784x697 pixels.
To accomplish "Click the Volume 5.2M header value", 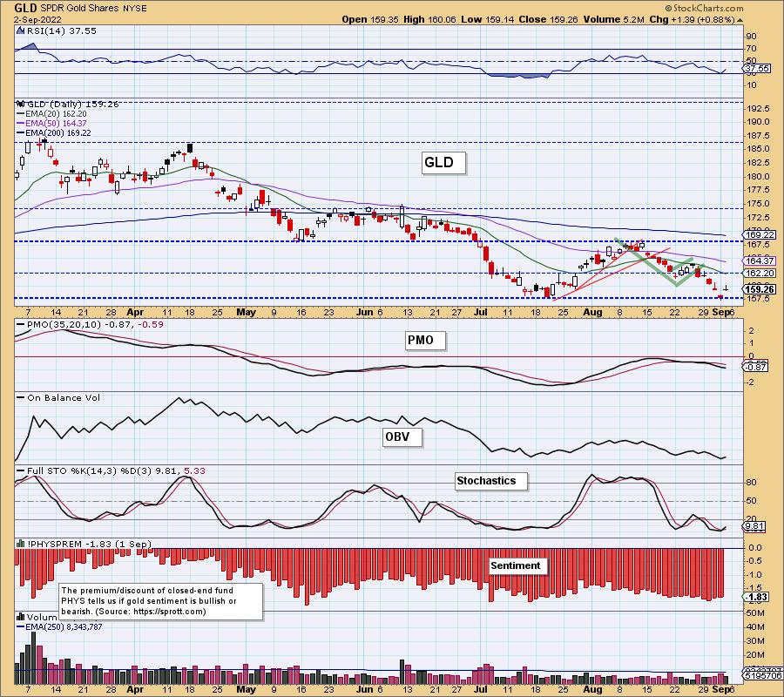I will 613,19.
